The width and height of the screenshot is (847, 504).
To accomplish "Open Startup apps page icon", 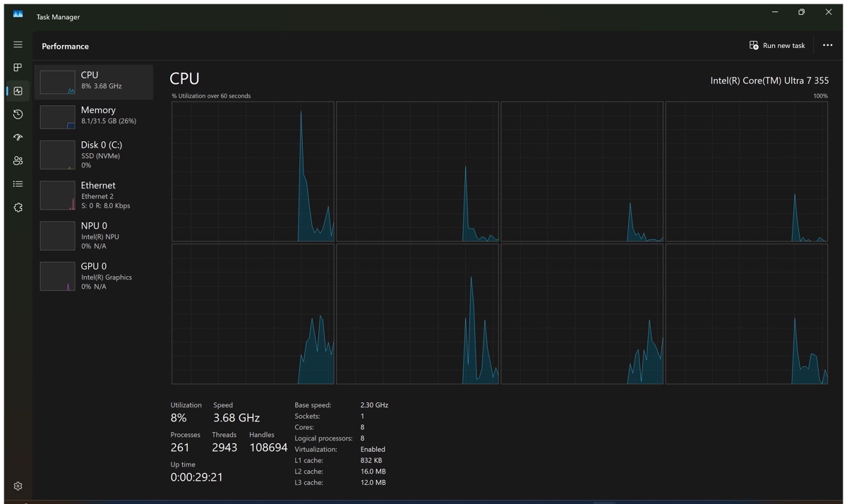I will coord(18,137).
